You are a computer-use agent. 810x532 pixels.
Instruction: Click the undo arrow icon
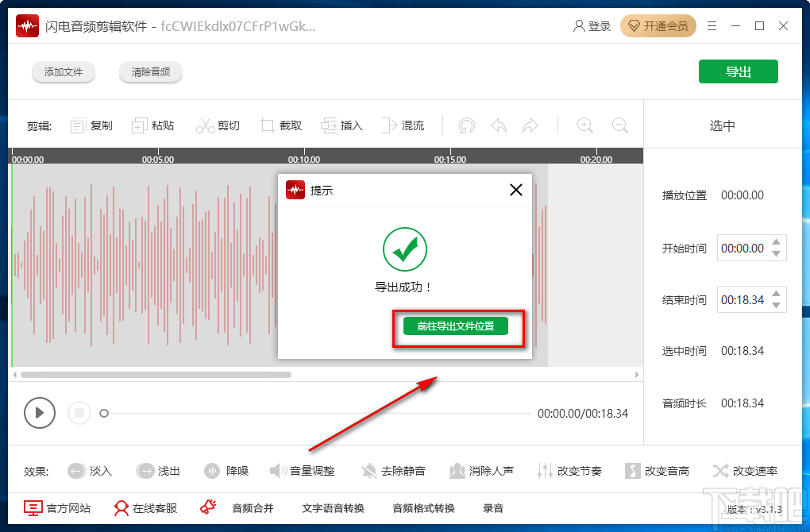499,125
